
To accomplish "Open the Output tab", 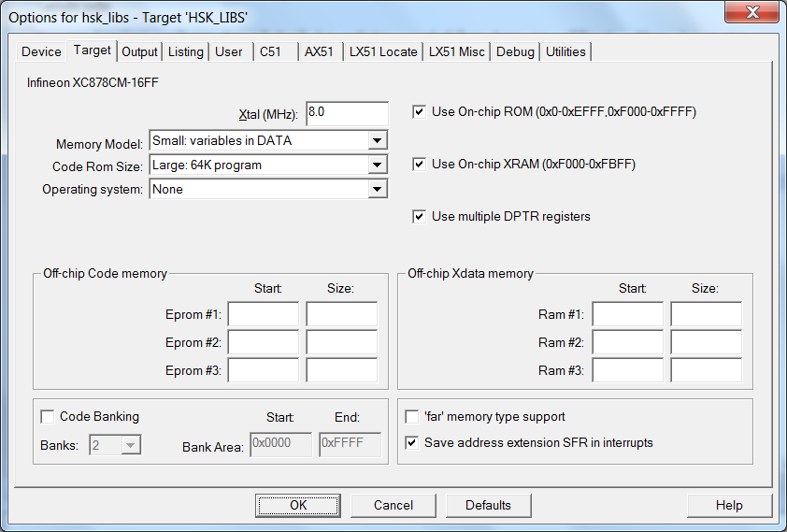I will tap(139, 51).
